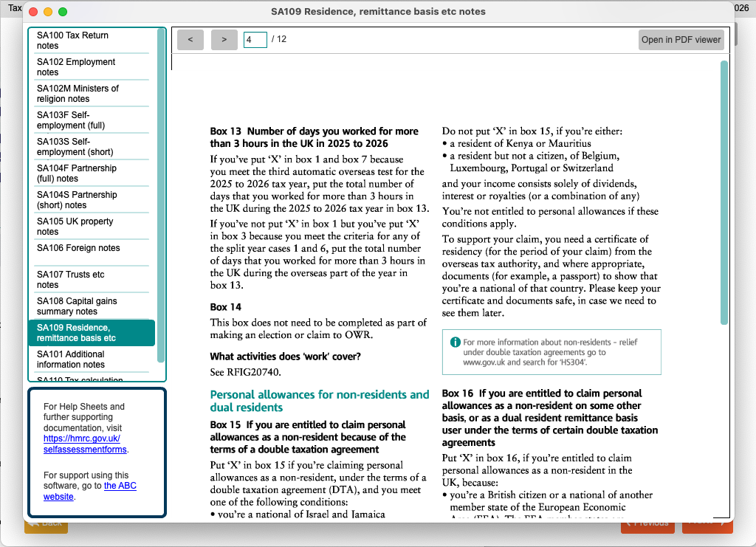This screenshot has width=756, height=547.
Task: Open SA106 Foreign notes
Action: [92, 249]
